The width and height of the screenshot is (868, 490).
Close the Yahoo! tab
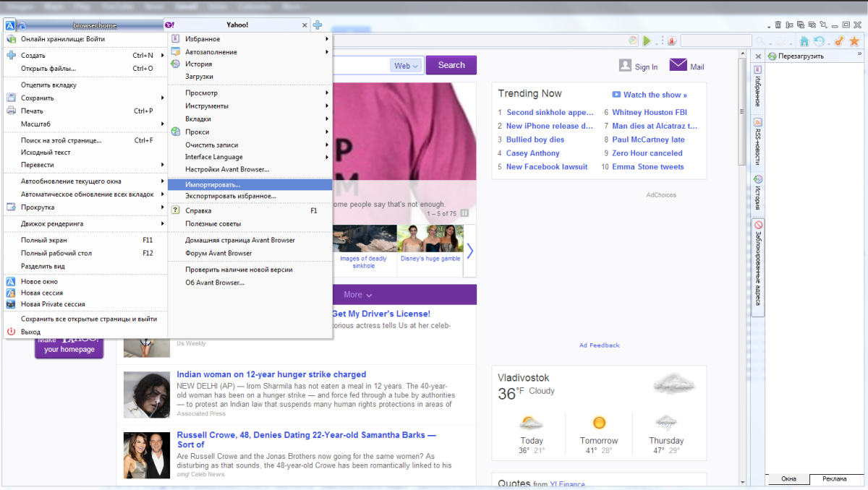pos(305,25)
